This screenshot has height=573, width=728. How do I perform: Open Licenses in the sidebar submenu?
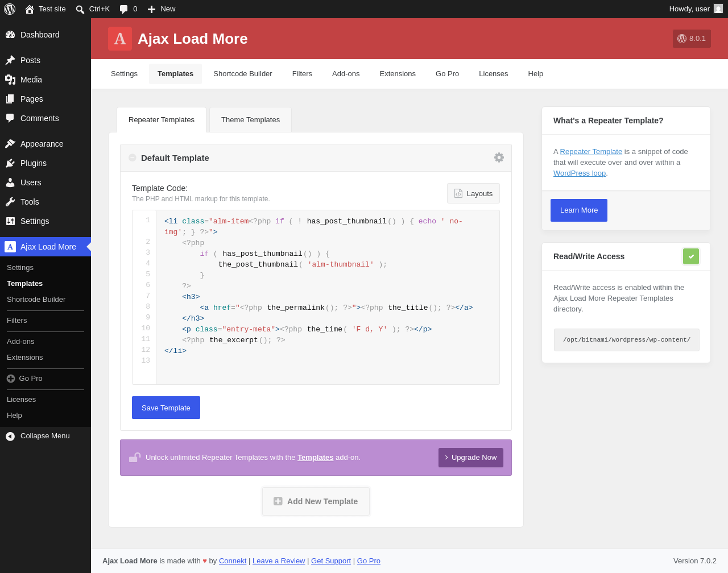22,400
